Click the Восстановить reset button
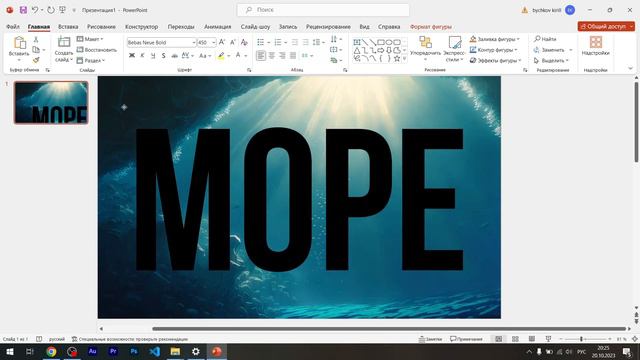Viewport: 640px width, 360px height. 97,49
